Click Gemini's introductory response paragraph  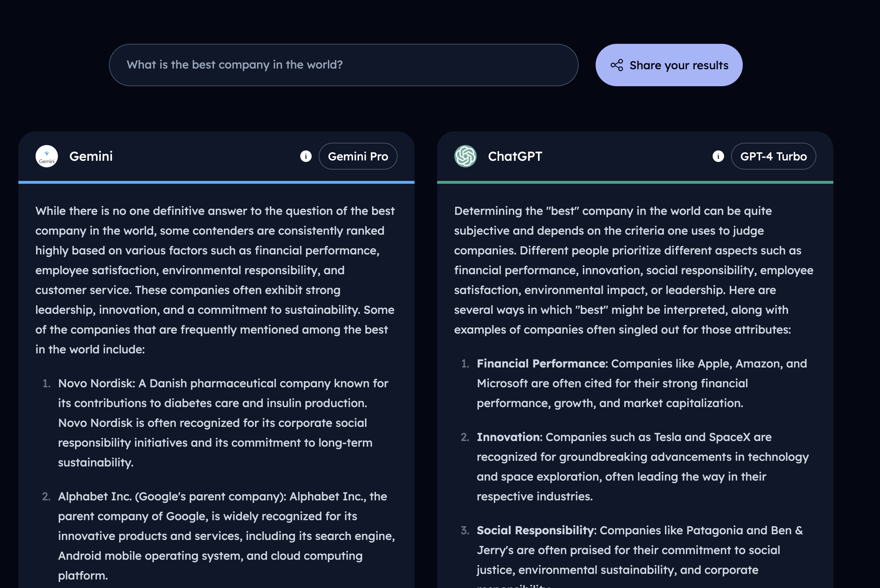click(x=215, y=280)
